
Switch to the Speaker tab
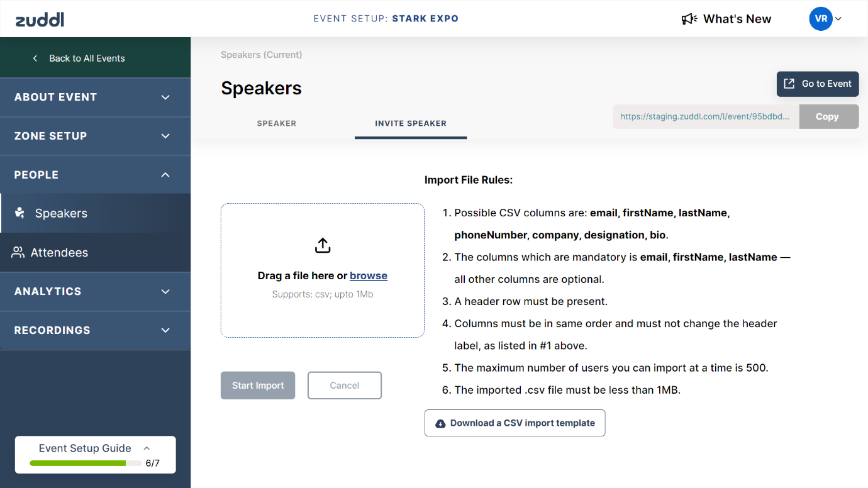point(276,123)
